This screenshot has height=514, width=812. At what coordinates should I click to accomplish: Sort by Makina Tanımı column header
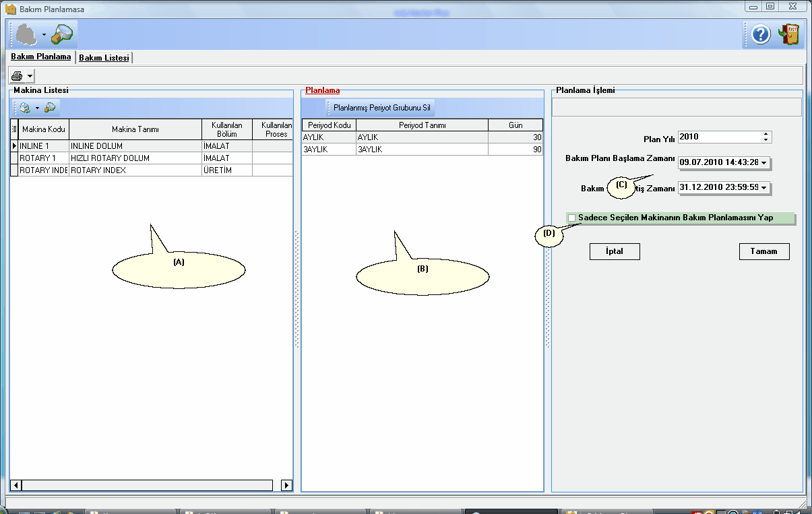pos(135,129)
